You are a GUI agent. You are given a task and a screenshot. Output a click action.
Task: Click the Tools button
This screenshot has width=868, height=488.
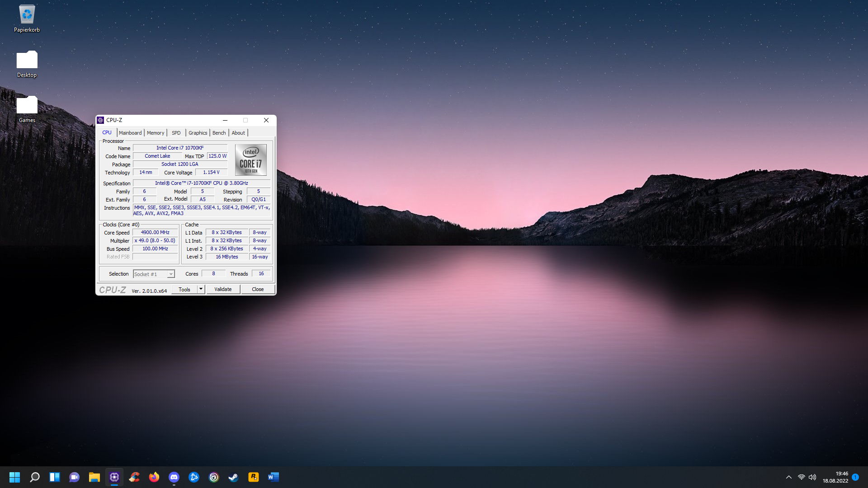click(184, 289)
